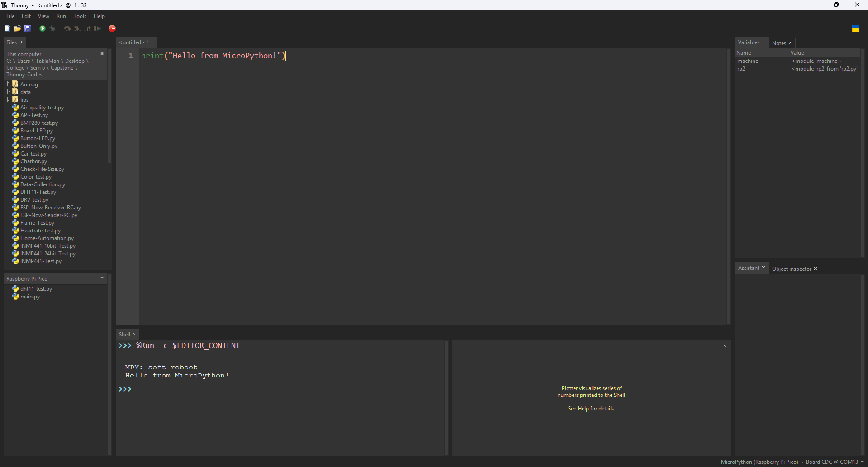Click the MicroPython (Raspberry Pi Pico) interpreter selector
Image resolution: width=868 pixels, height=467 pixels.
pos(759,462)
